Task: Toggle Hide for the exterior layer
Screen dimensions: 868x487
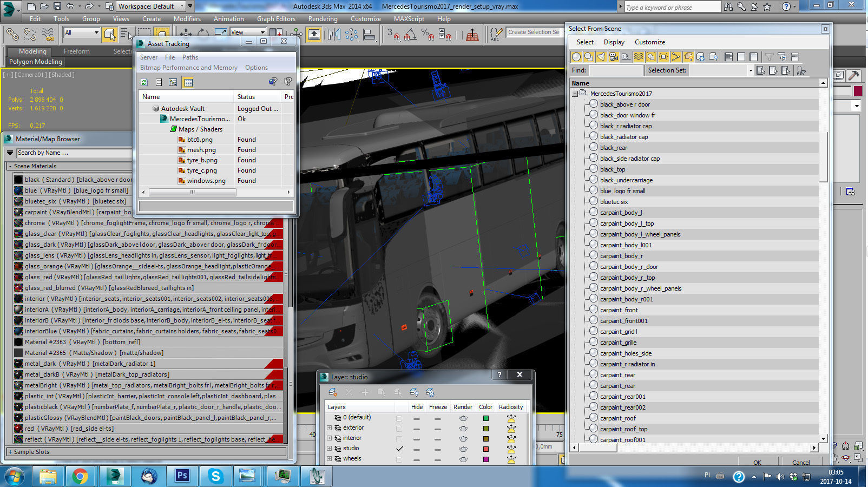Action: (x=417, y=429)
